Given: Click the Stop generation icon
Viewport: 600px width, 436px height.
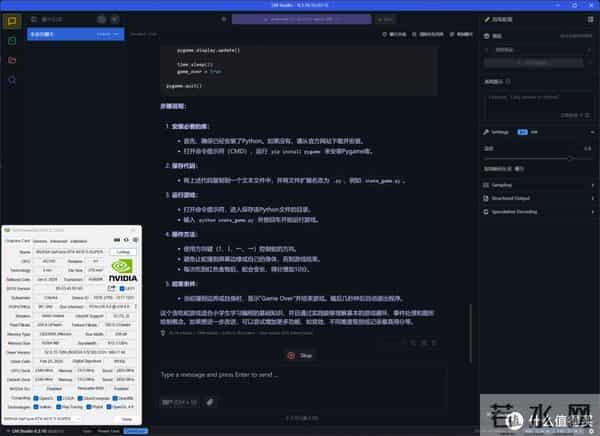Looking at the screenshot, I should (x=291, y=356).
